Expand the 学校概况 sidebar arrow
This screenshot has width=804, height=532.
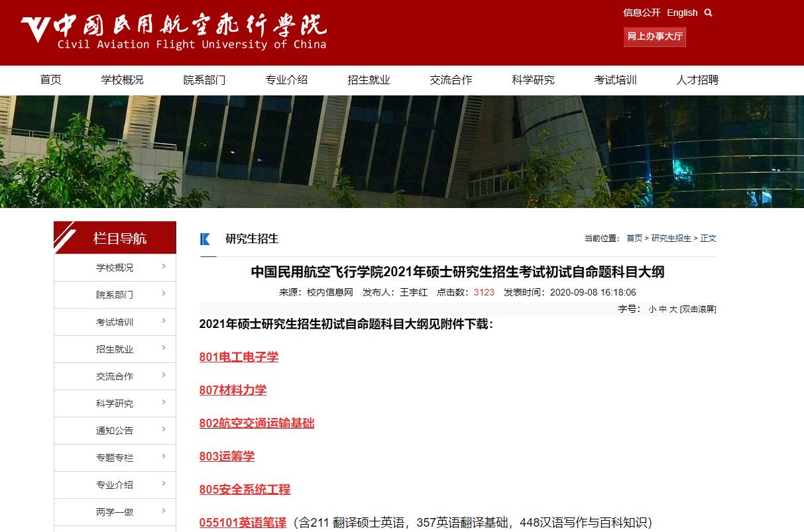[x=163, y=266]
